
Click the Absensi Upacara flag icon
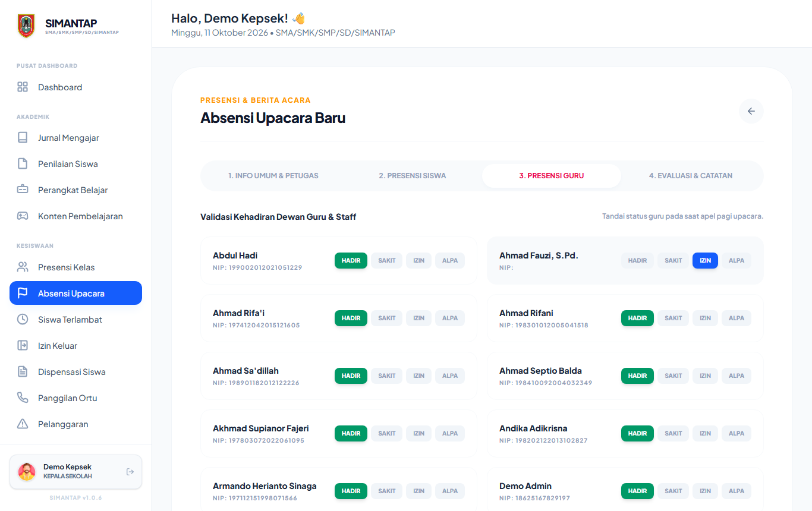[23, 294]
